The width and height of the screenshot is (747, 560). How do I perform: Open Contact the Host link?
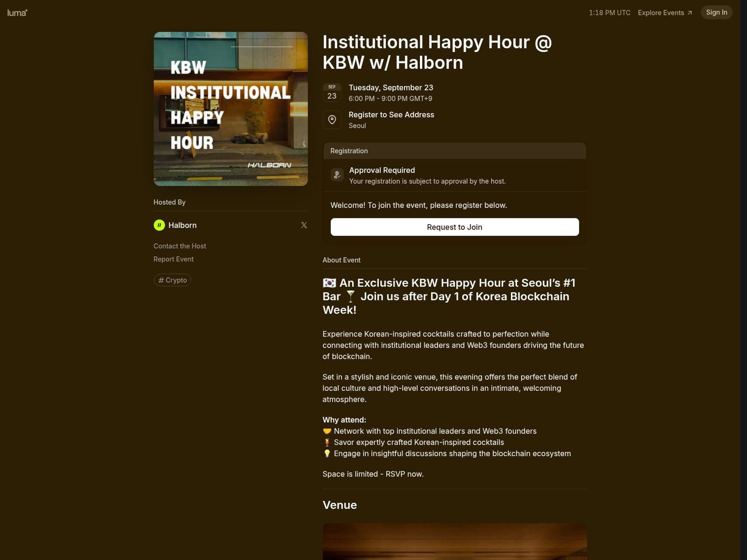[180, 246]
